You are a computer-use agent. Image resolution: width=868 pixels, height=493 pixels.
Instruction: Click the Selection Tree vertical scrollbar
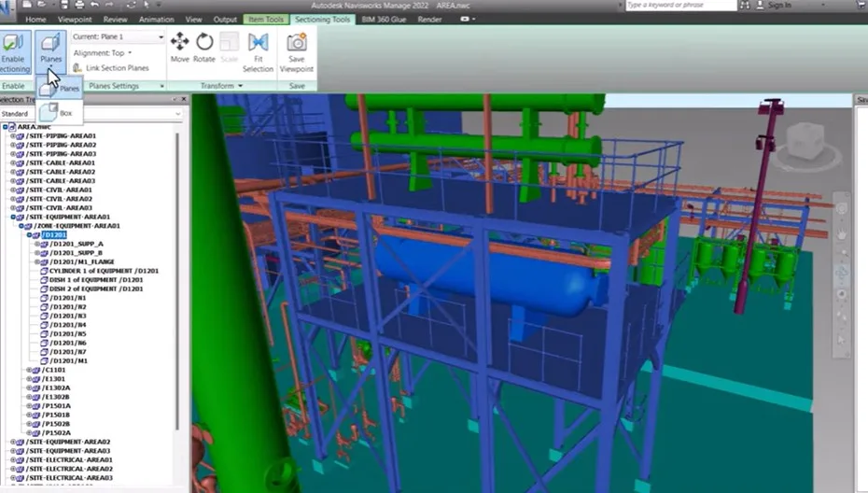tap(177, 280)
